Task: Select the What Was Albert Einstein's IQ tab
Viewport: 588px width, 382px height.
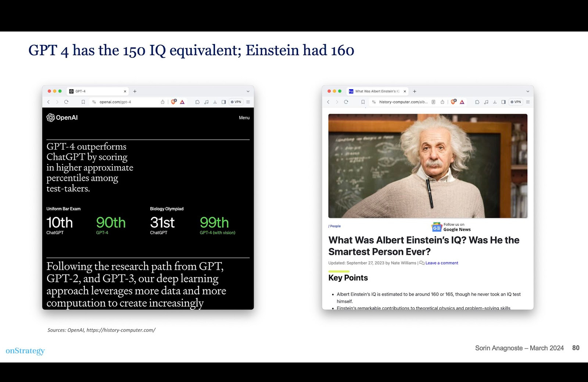Action: 378,91
